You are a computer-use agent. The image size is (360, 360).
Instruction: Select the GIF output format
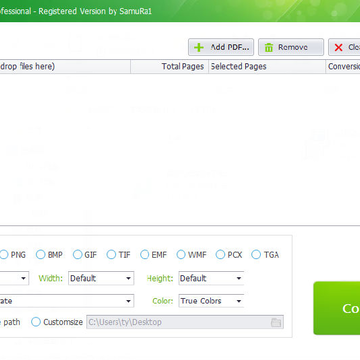(x=77, y=255)
